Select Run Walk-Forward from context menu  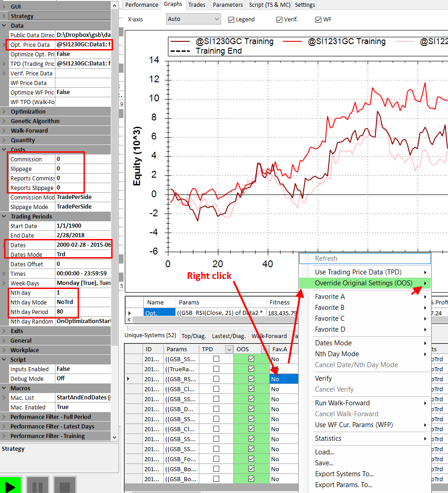[x=342, y=403]
